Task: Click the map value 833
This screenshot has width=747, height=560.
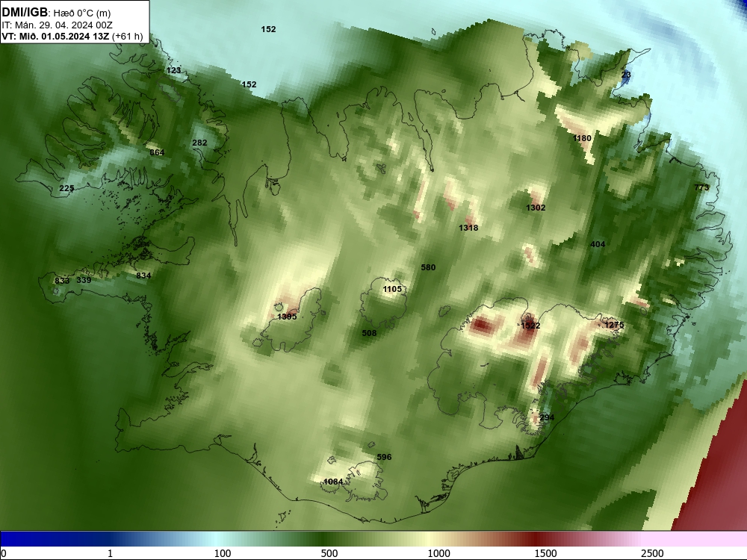Action: click(62, 281)
